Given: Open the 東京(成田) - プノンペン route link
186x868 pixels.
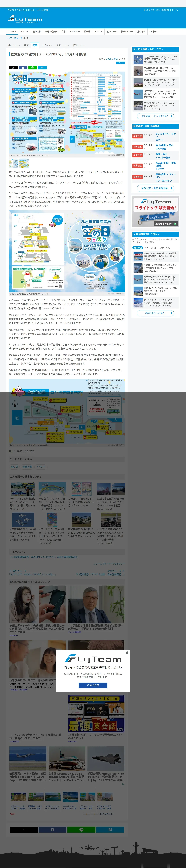Looking at the screenshot, I should 165,176.
